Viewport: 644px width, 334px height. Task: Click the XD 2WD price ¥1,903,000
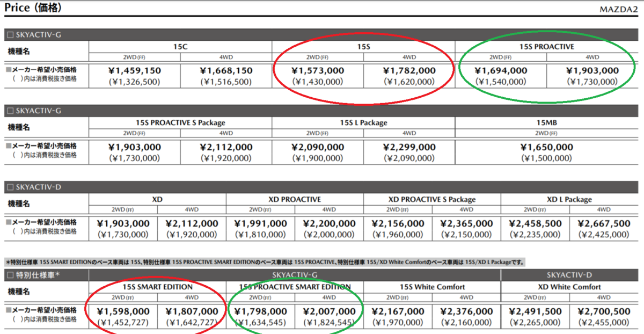coord(123,223)
